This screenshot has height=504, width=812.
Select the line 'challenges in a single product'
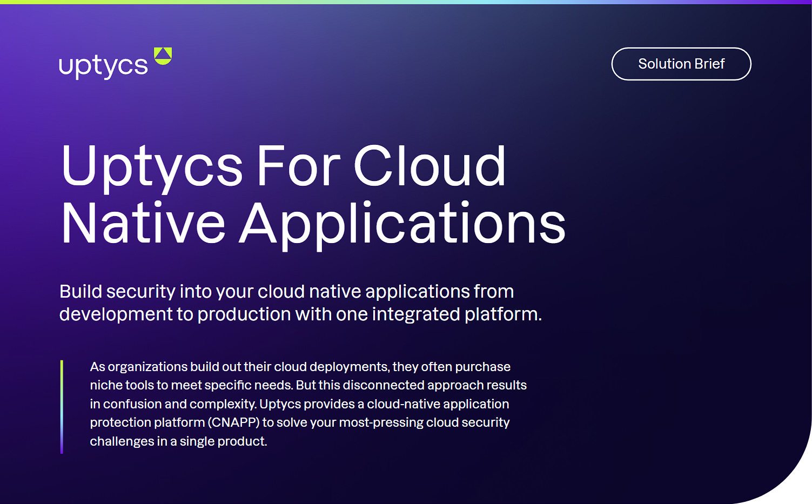pyautogui.click(x=178, y=441)
